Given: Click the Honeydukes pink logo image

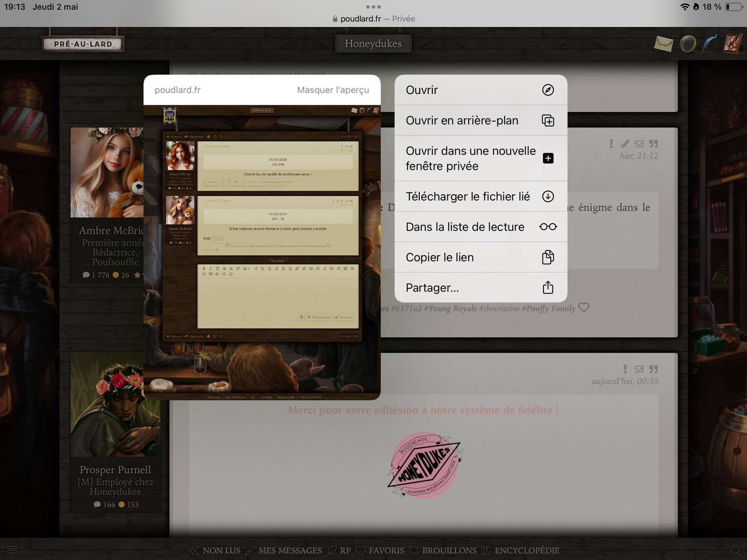Looking at the screenshot, I should [424, 465].
